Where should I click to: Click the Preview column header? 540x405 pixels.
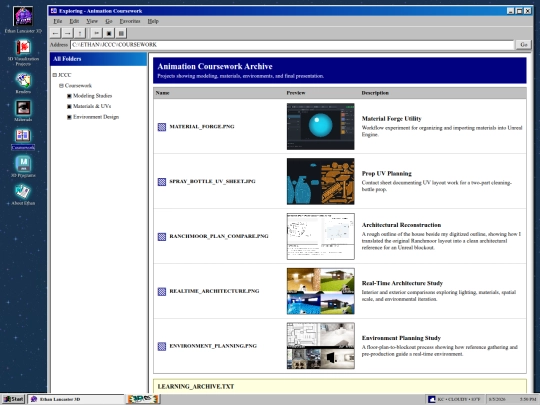coord(296,93)
